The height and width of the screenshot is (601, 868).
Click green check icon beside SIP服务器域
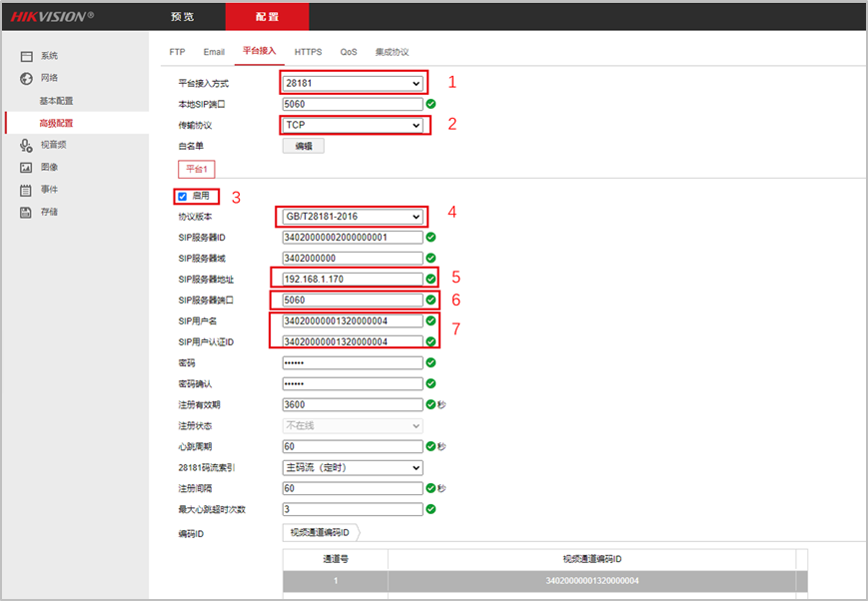(x=431, y=258)
